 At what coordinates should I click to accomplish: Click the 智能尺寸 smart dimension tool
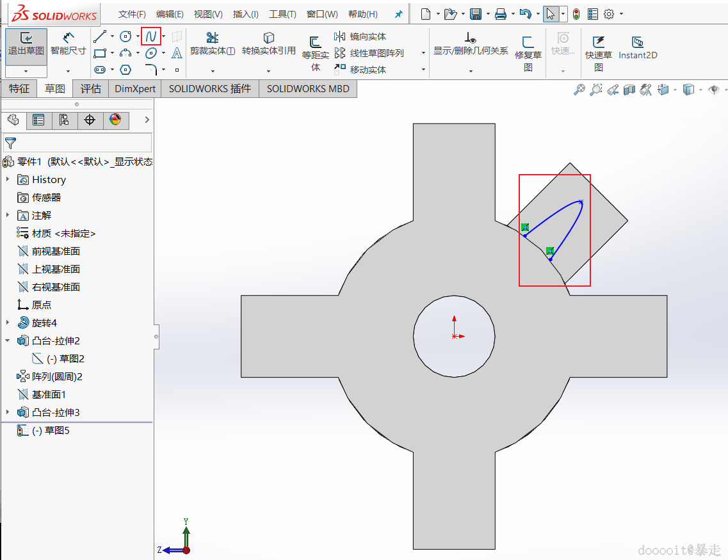click(x=69, y=44)
